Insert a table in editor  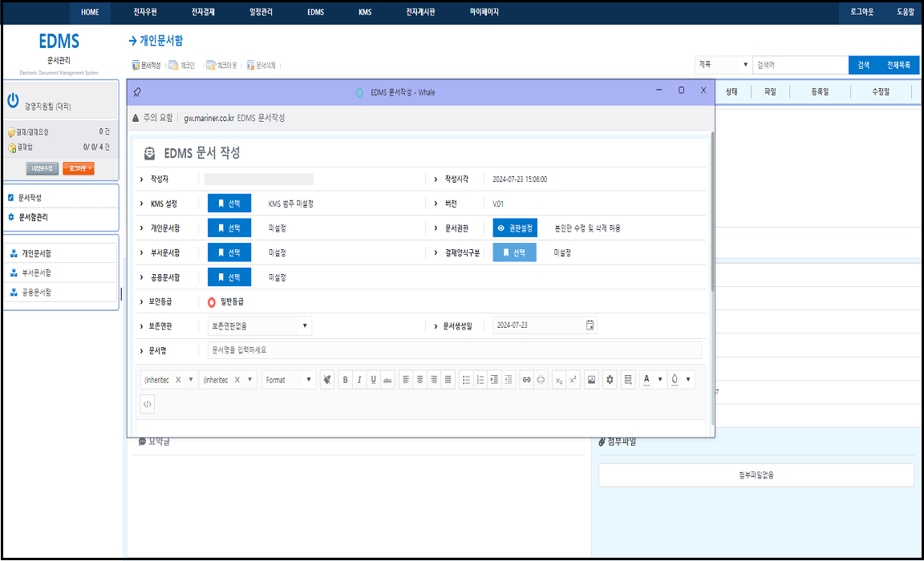coord(628,380)
